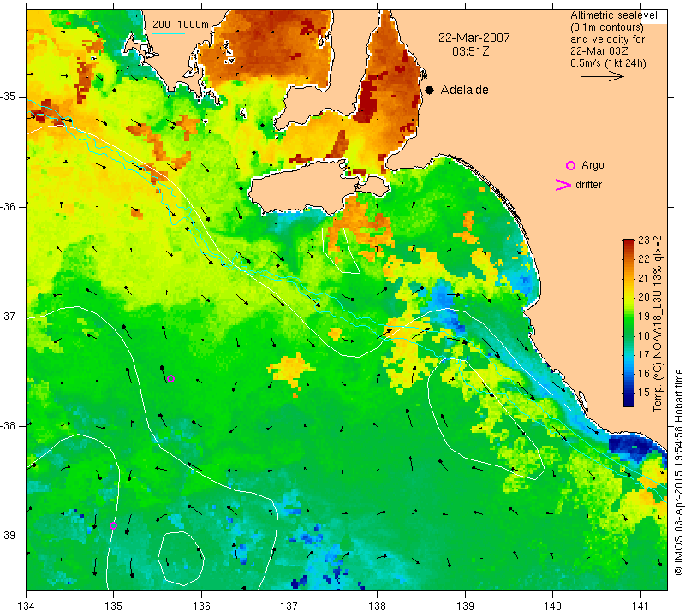Click the longitude axis label 136
Viewport: 685px width, 616px height.
pos(201,607)
